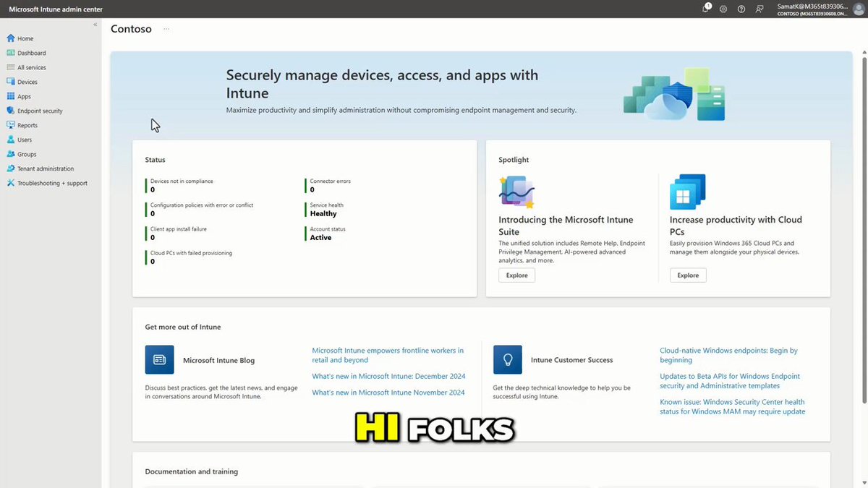The height and width of the screenshot is (488, 868).
Task: Open the user account avatar
Action: point(859,9)
